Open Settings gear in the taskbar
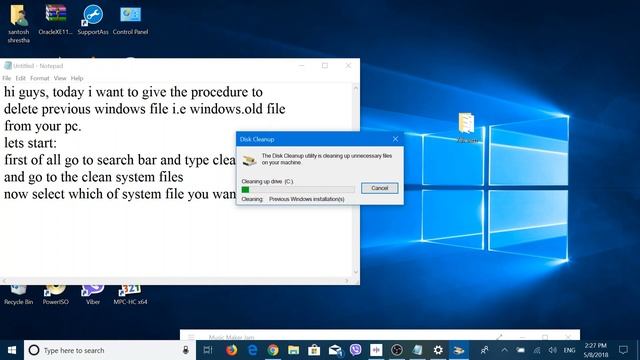The width and height of the screenshot is (640, 360). (x=438, y=350)
